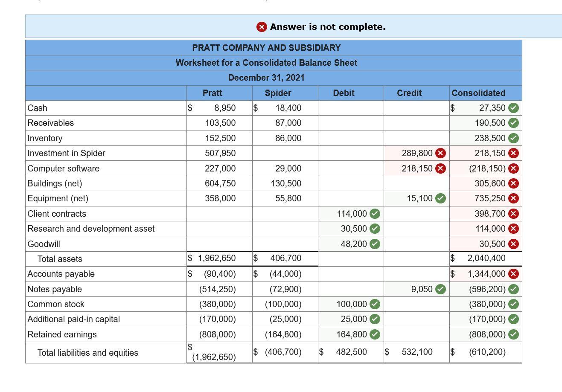The height and width of the screenshot is (392, 562).
Task: Click 'Worksheet for a Consolidated Balance Sheet' heading
Action: click(266, 63)
